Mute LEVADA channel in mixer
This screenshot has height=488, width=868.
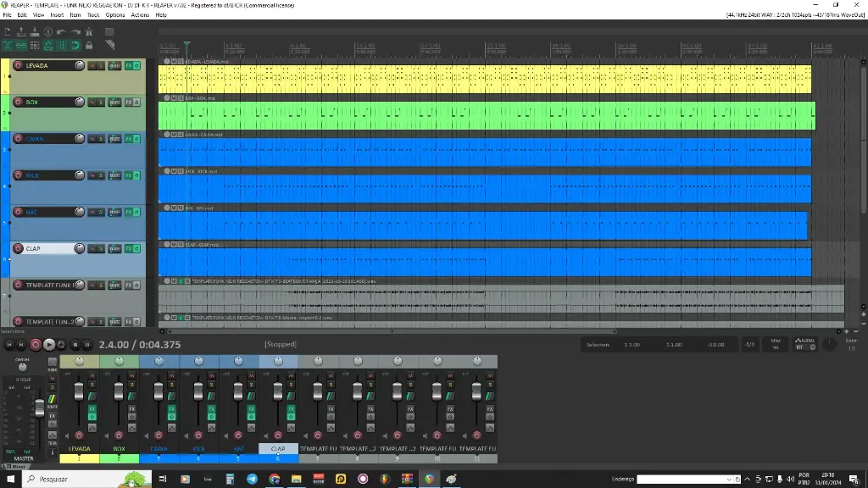[92, 375]
